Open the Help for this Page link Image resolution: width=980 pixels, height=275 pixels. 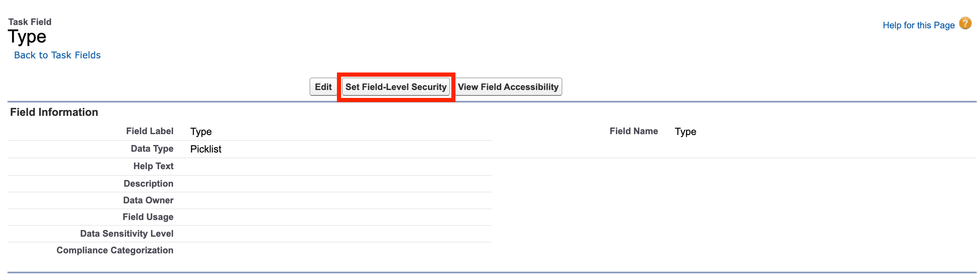pyautogui.click(x=918, y=25)
